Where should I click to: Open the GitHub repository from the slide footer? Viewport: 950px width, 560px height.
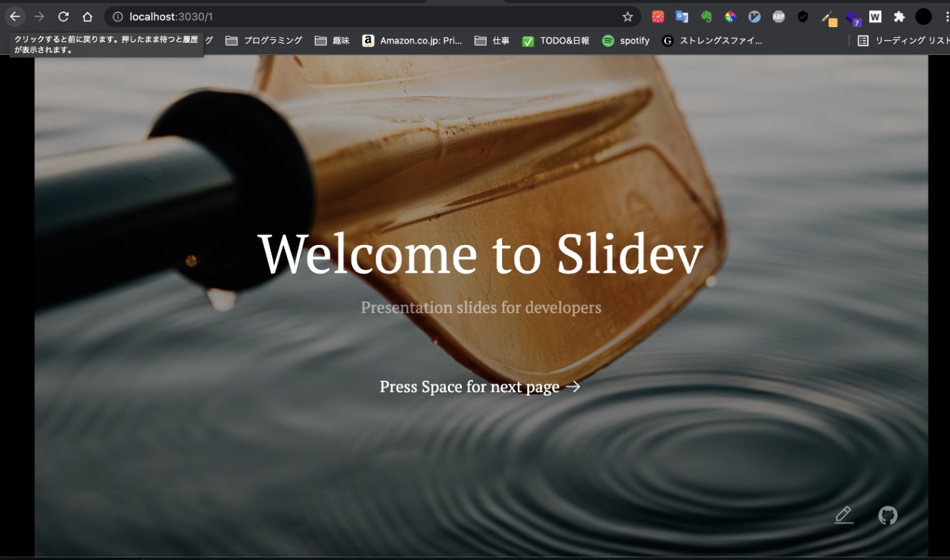point(888,514)
